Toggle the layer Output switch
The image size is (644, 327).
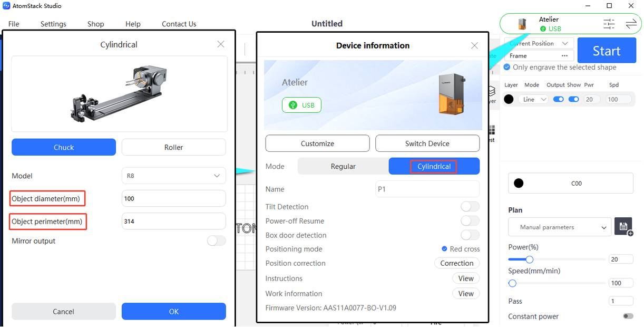click(x=558, y=99)
